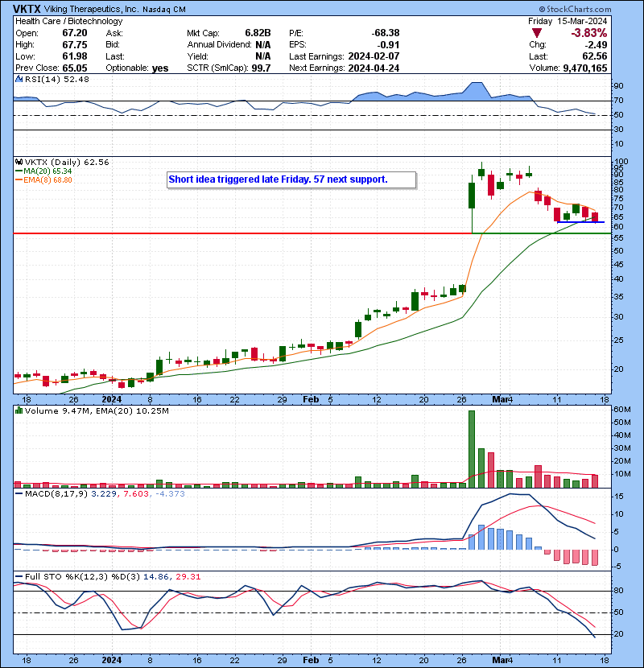Click the MA(20) 65.34 legend text
This screenshot has width=644, height=668.
click(47, 171)
